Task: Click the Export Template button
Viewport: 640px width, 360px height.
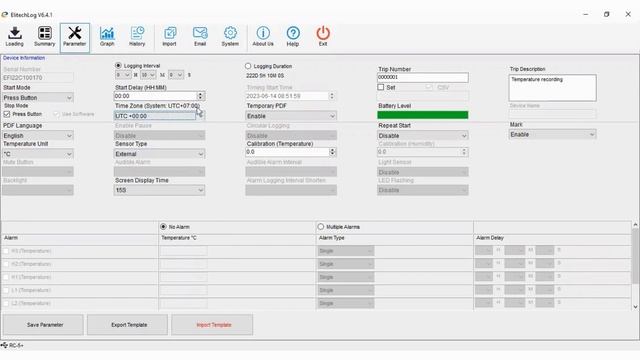Action: pyautogui.click(x=127, y=325)
